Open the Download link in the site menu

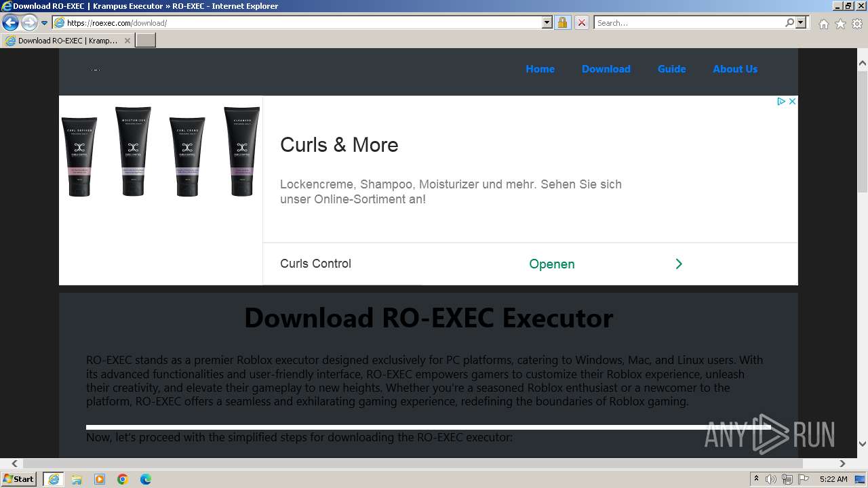tap(606, 69)
